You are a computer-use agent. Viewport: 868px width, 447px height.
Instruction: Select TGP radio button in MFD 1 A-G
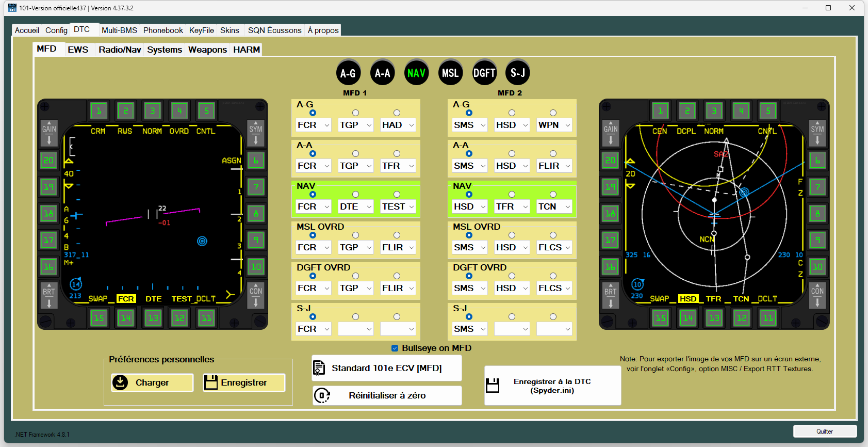pyautogui.click(x=355, y=113)
